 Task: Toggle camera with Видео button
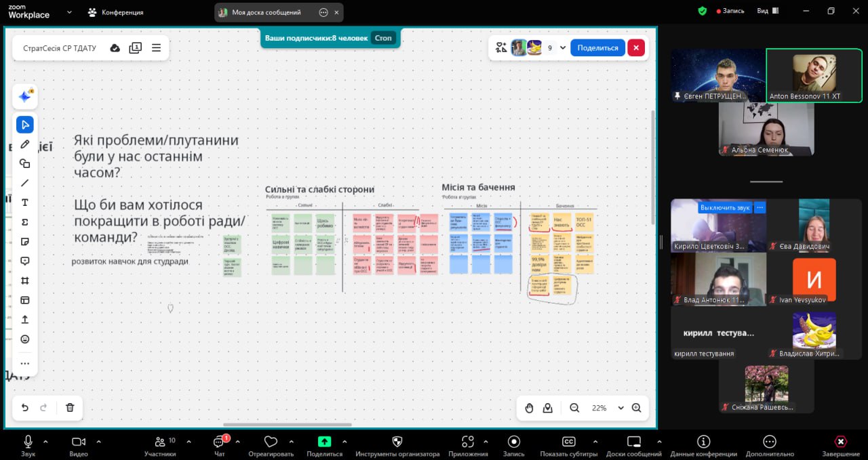[x=79, y=446]
